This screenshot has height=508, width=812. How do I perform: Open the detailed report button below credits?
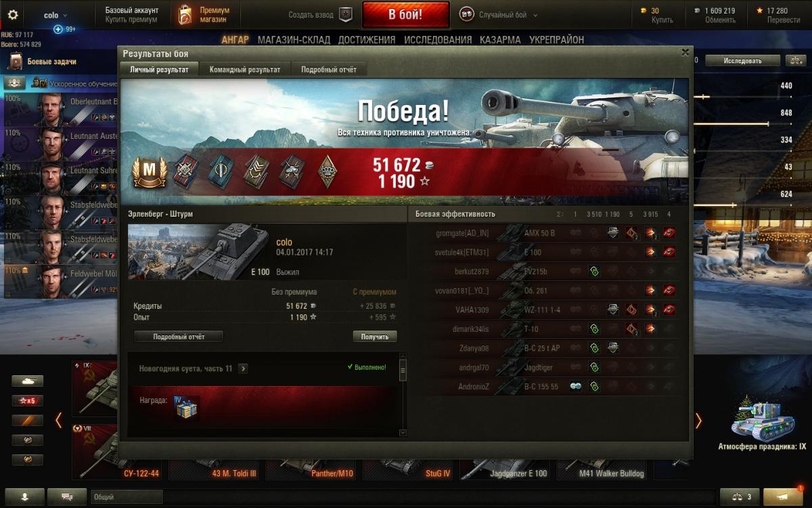[179, 337]
